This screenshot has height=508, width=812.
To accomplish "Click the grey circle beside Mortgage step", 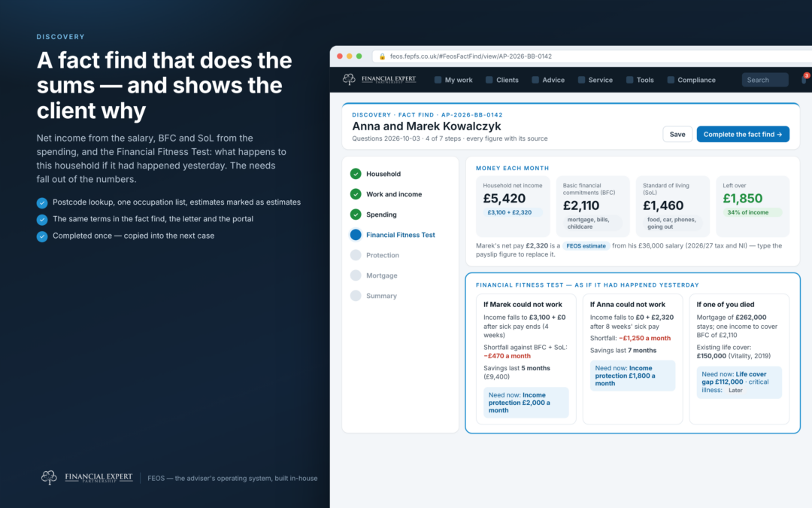I will point(355,275).
